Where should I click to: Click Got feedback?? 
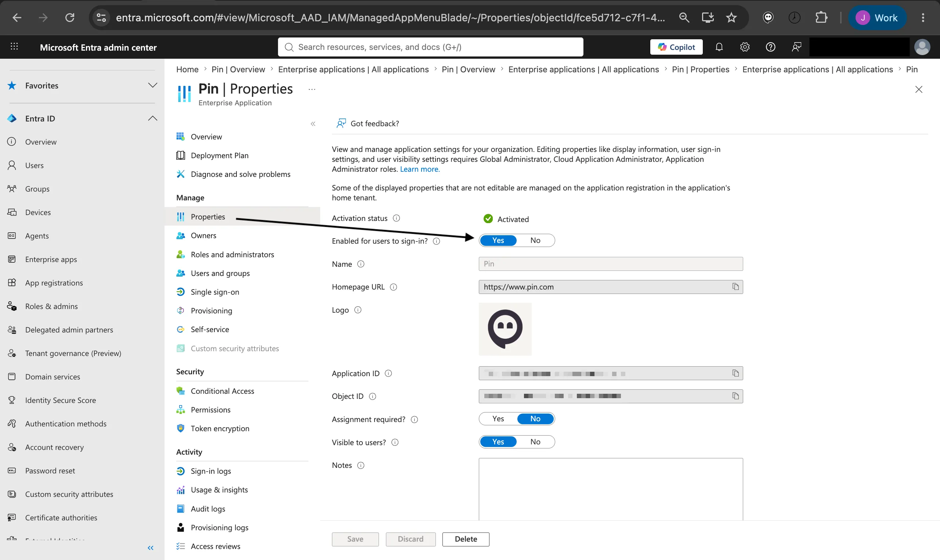(368, 123)
